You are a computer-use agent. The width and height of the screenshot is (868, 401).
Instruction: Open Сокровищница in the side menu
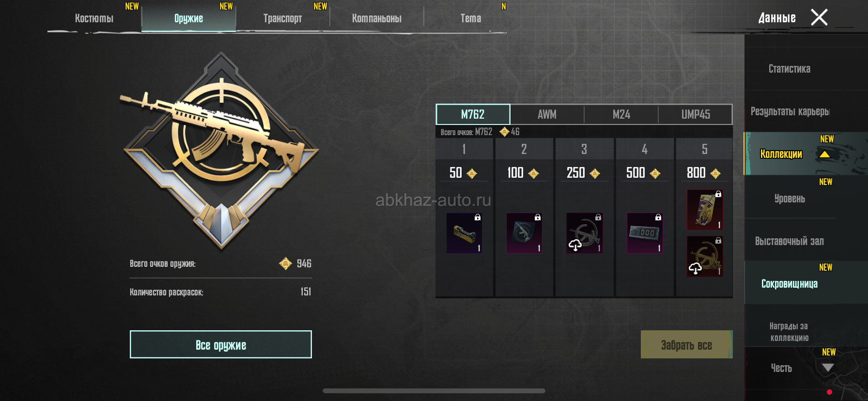tap(789, 283)
